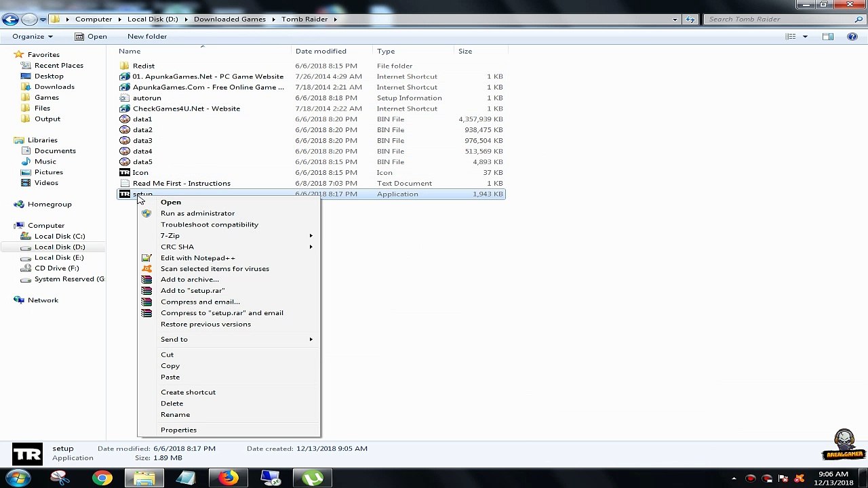Select the autorun setup information file
The image size is (868, 488).
(x=146, y=98)
